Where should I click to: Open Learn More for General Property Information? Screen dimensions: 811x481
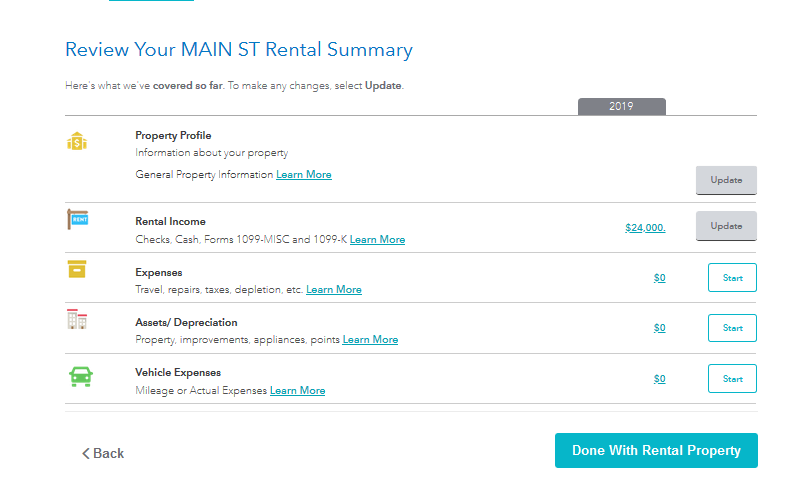pyautogui.click(x=304, y=174)
